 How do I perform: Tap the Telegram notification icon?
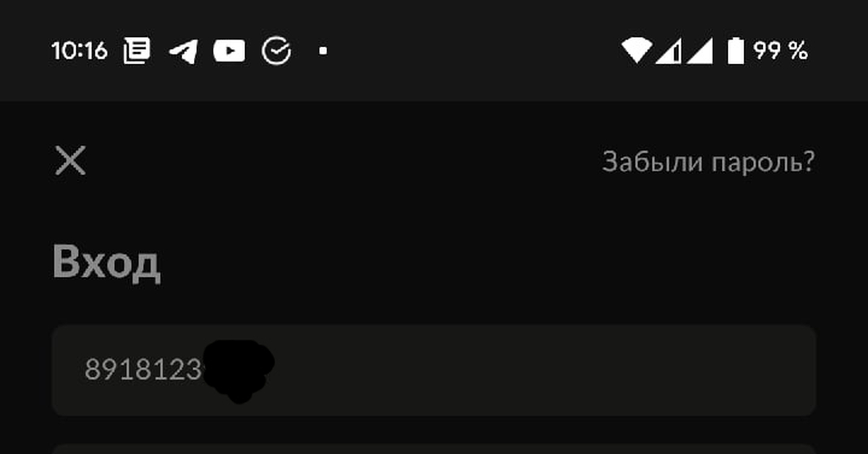click(x=183, y=51)
